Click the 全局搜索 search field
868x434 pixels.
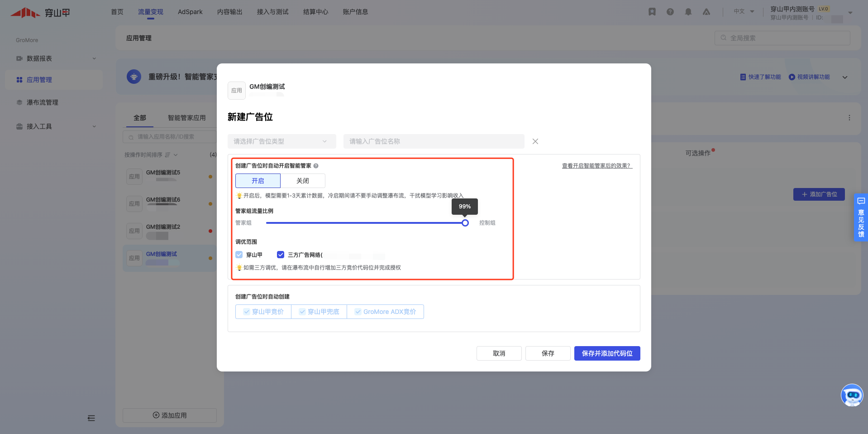(782, 38)
